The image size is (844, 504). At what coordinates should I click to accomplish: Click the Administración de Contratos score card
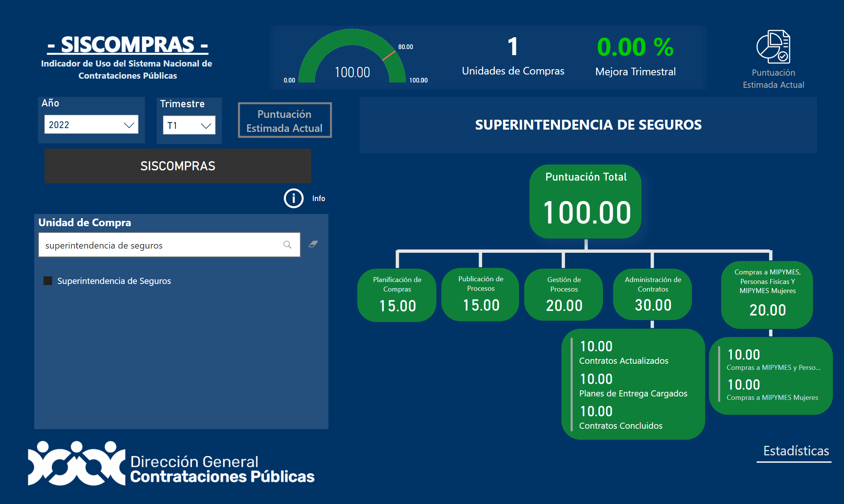click(x=653, y=295)
